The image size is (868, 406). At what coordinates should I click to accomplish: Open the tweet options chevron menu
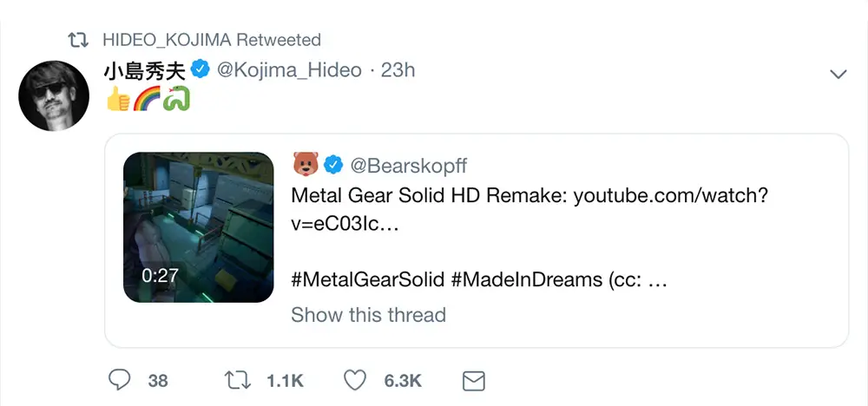[x=838, y=75]
